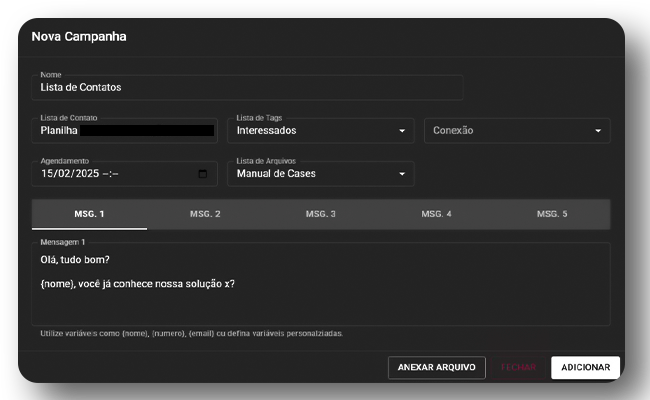Focus the Nome input field
650x400 pixels.
point(250,88)
